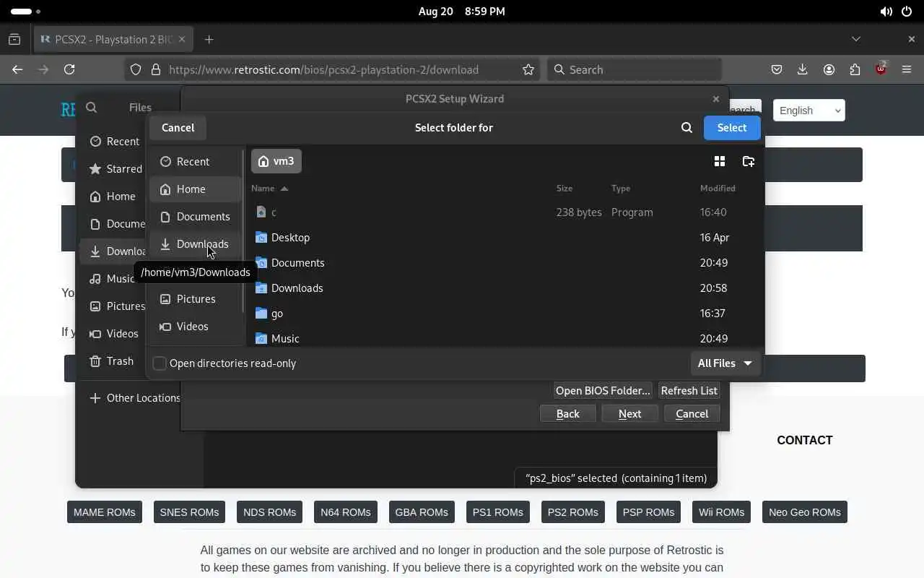Click Open BIOS Folder button
Screen dimensions: 924x578
pyautogui.click(x=603, y=391)
